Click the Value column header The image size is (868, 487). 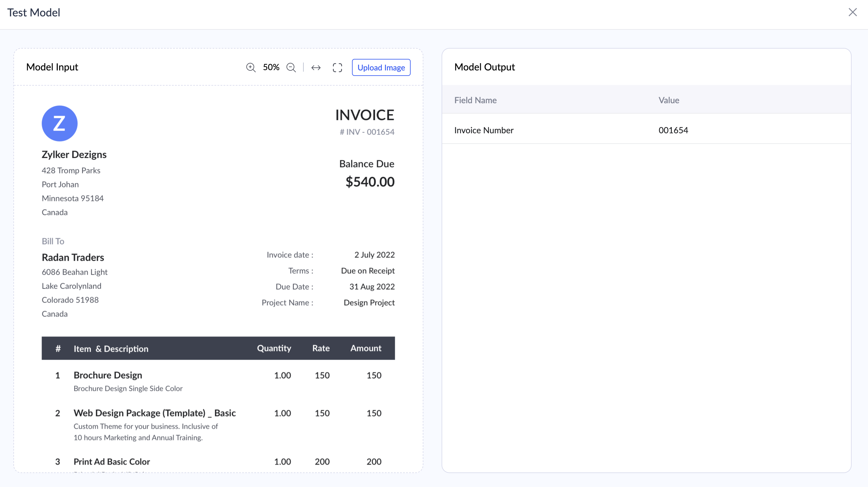[x=668, y=100]
